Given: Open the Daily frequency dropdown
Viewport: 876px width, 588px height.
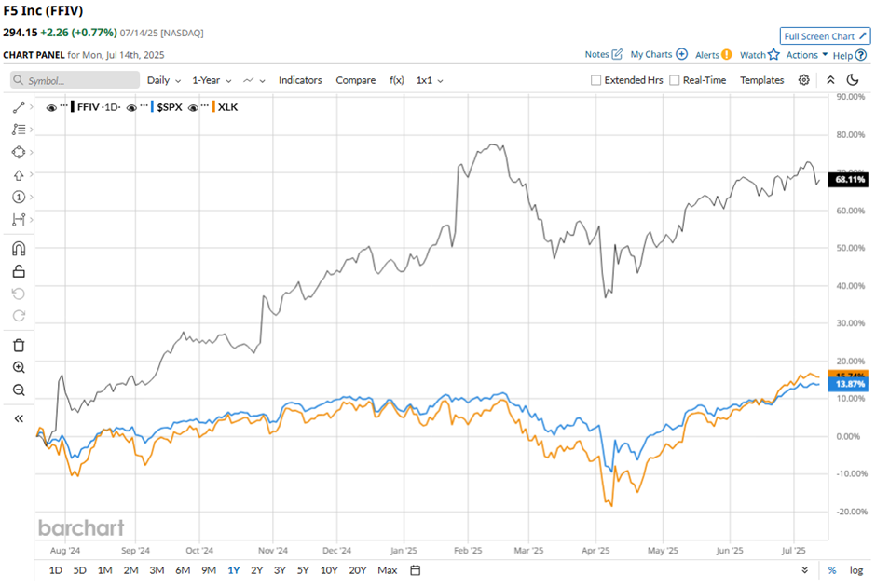Looking at the screenshot, I should click(x=164, y=80).
